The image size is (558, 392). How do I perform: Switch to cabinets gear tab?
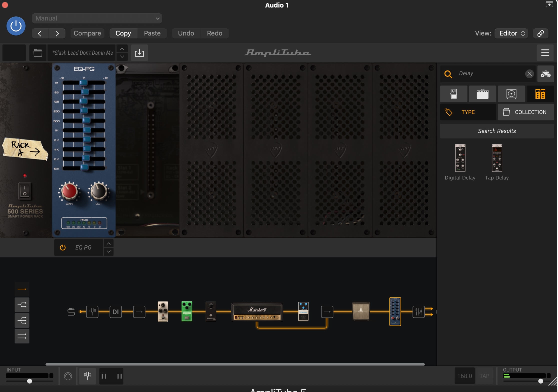[x=511, y=94]
